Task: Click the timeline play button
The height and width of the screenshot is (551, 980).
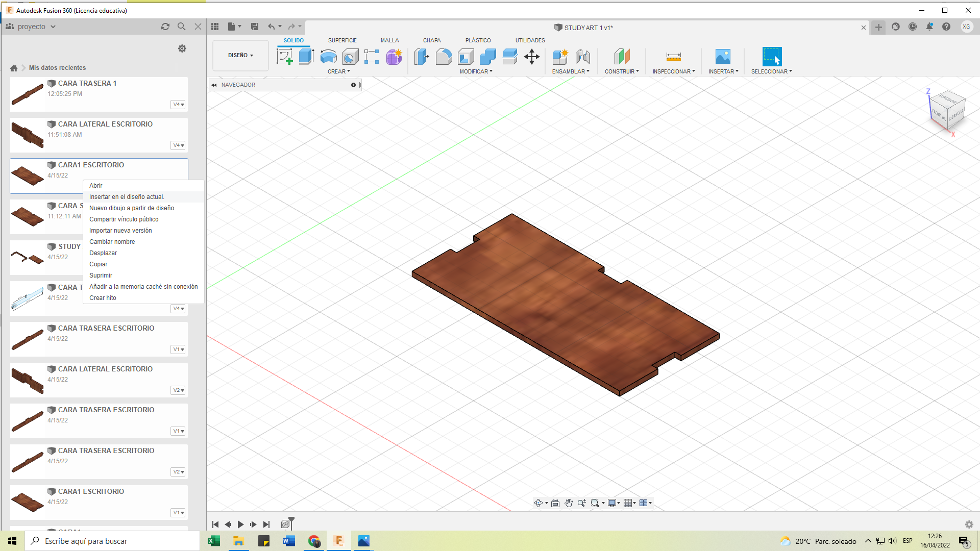Action: 240,524
